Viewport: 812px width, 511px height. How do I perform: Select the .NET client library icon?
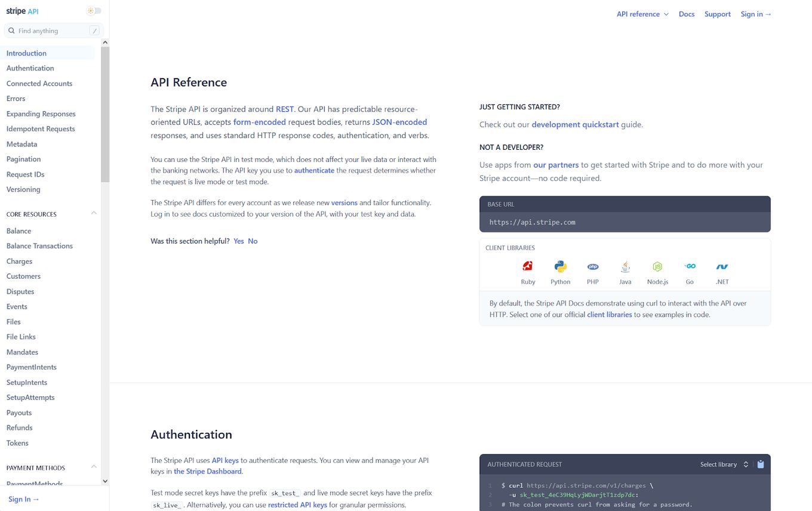(x=722, y=266)
